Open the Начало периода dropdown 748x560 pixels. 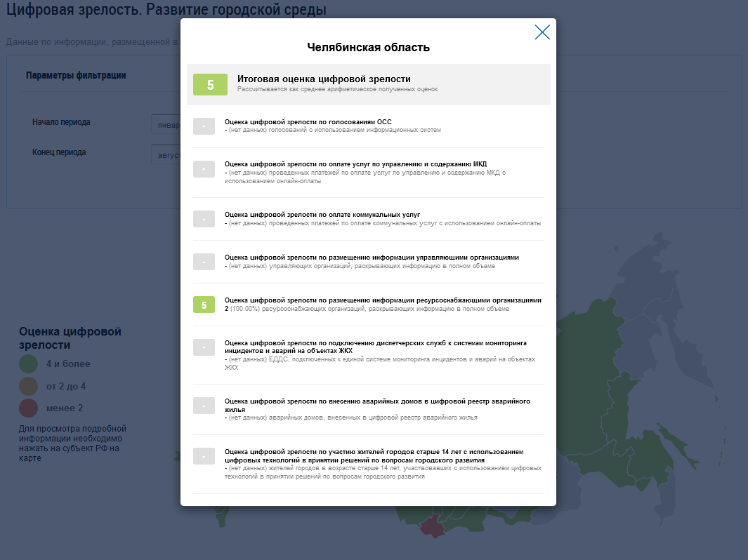166,124
